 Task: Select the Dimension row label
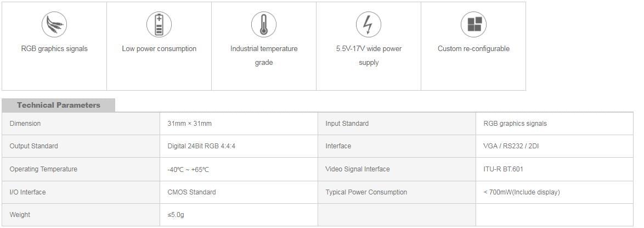pyautogui.click(x=25, y=124)
